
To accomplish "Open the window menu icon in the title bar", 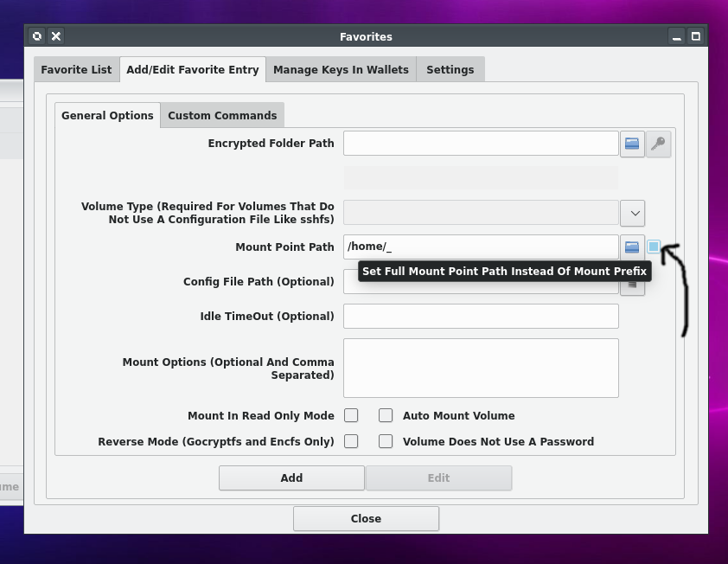I will point(36,35).
